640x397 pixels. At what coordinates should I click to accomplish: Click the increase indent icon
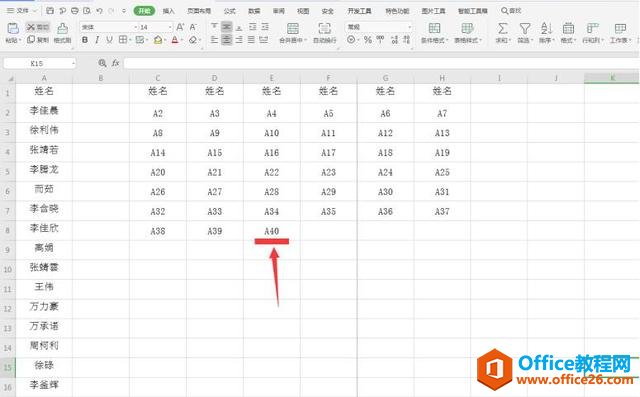[265, 27]
